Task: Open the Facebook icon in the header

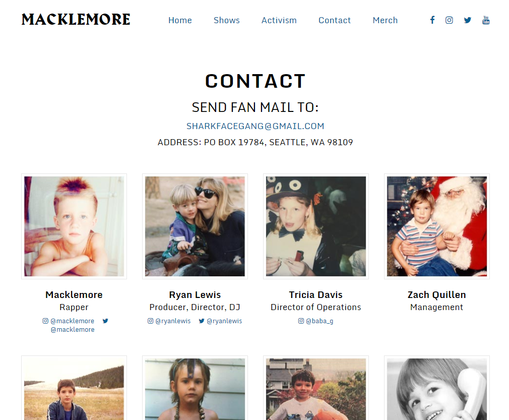Action: pyautogui.click(x=432, y=20)
